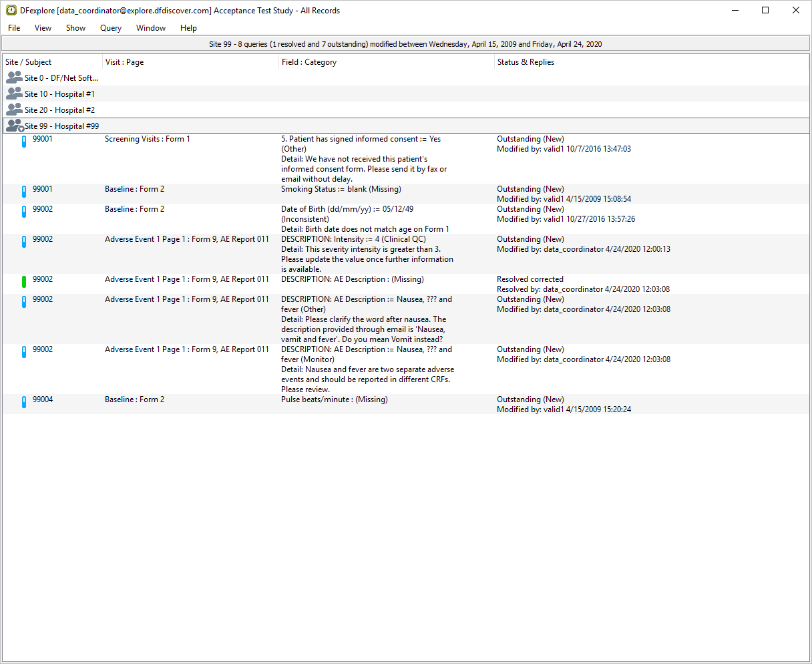Open the File menu
Screen dimensions: 812x664
[x=14, y=28]
